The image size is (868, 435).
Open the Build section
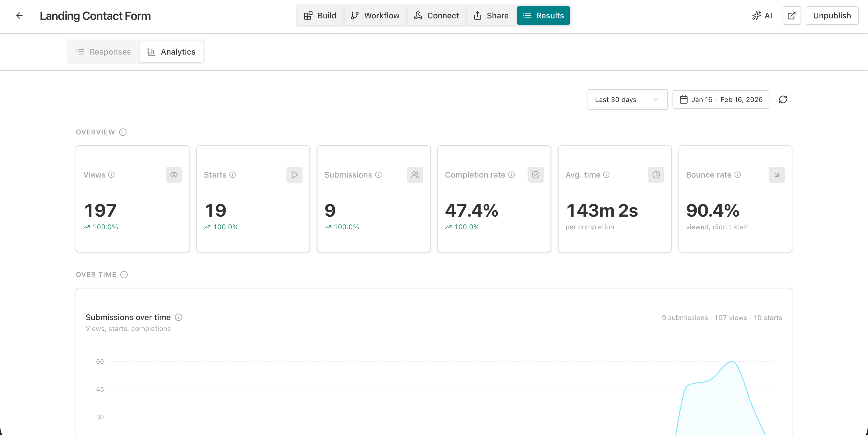319,16
